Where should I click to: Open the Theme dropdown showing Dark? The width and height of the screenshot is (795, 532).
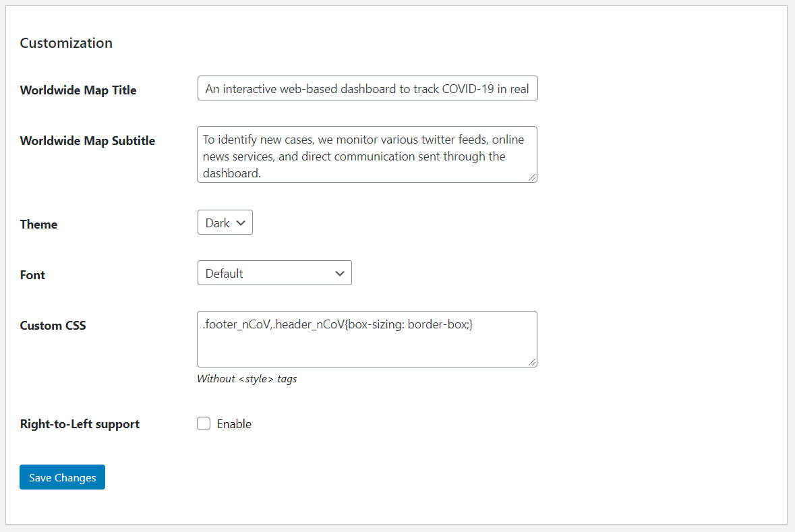pos(225,222)
